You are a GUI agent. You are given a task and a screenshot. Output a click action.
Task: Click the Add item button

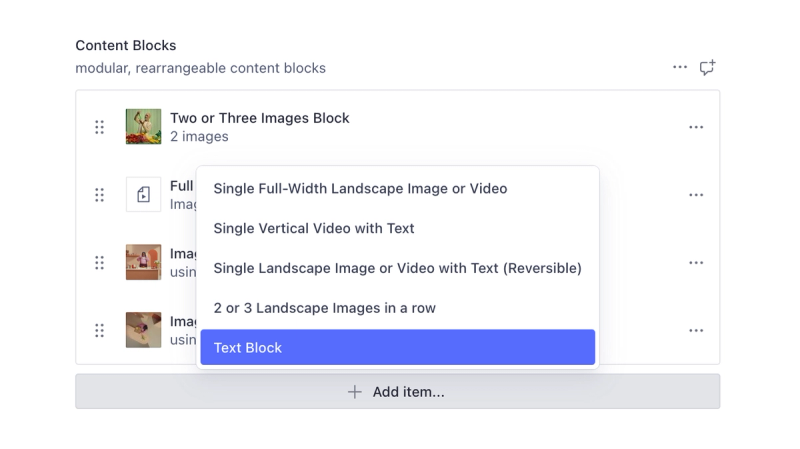pos(397,392)
